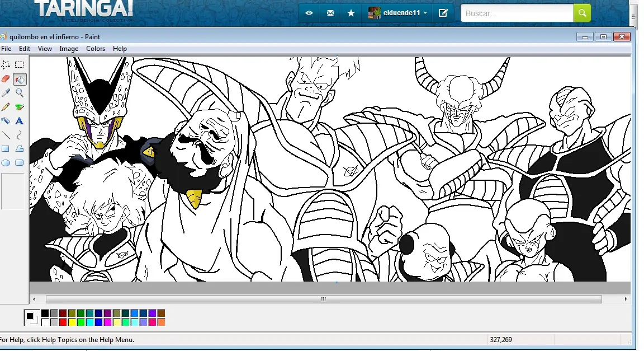
Task: Minimize the Paint window
Action: coord(585,37)
